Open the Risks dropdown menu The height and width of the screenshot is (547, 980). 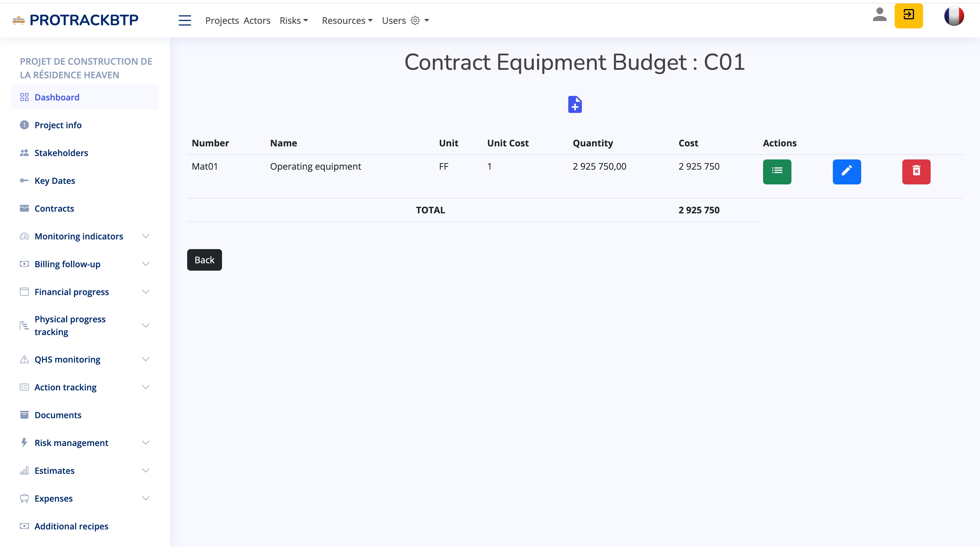click(294, 20)
